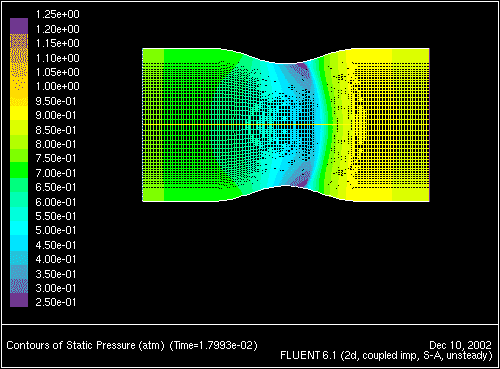Viewport: 500px width, 369px height.
Task: Click the 4.50e-01 legend value
Action: (x=56, y=245)
